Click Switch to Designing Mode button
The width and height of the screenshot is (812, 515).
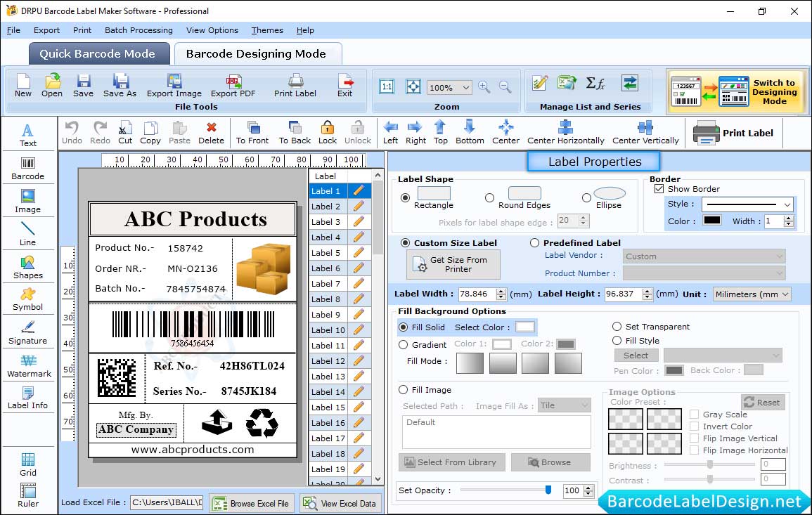[x=736, y=91]
